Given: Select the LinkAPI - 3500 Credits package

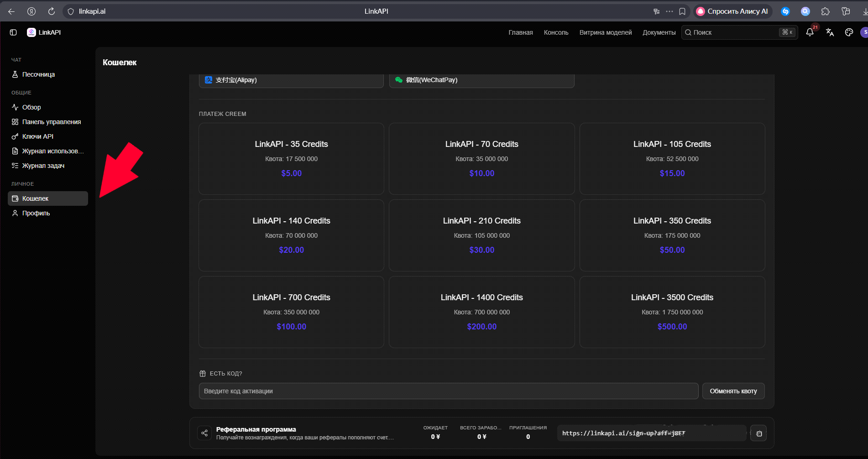Looking at the screenshot, I should point(672,312).
